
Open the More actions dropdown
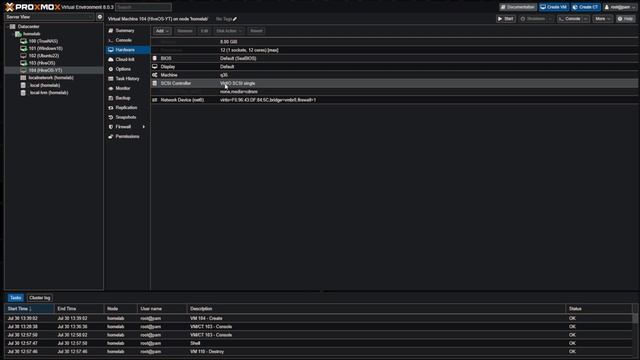602,19
